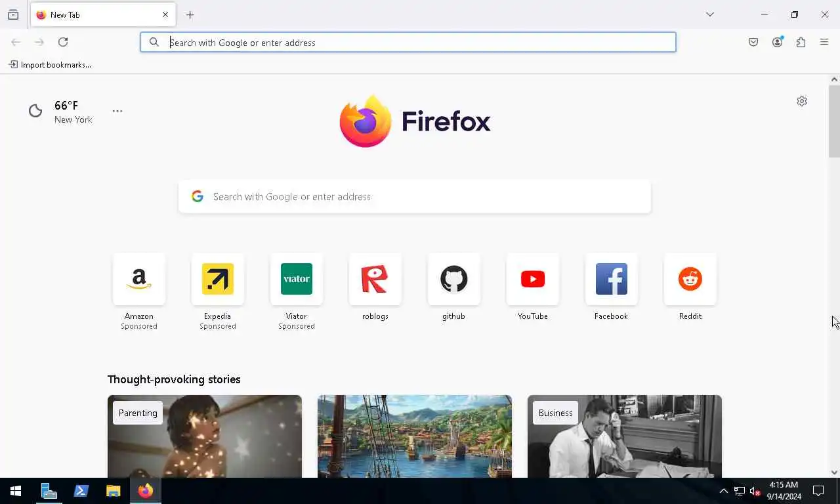840x504 pixels.
Task: Open the Business story card
Action: coord(625,436)
